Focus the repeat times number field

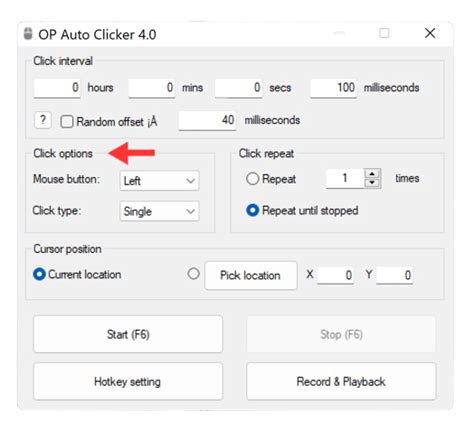point(345,179)
